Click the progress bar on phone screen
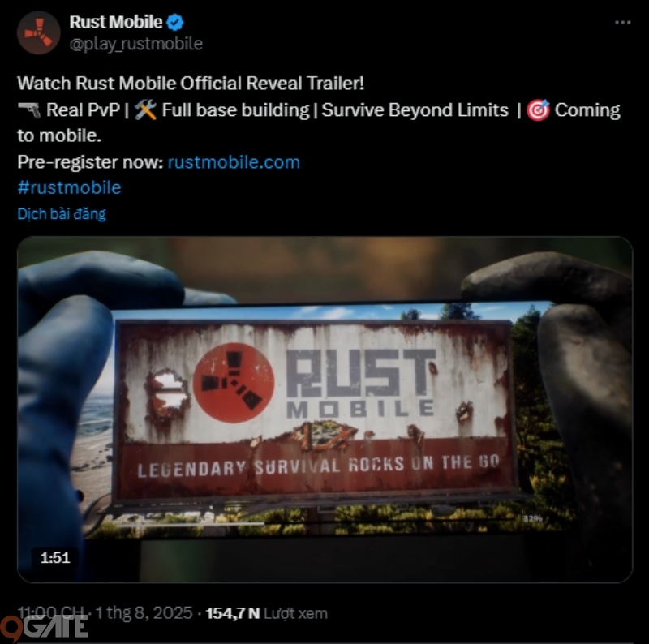This screenshot has height=644, width=649. pyautogui.click(x=315, y=522)
